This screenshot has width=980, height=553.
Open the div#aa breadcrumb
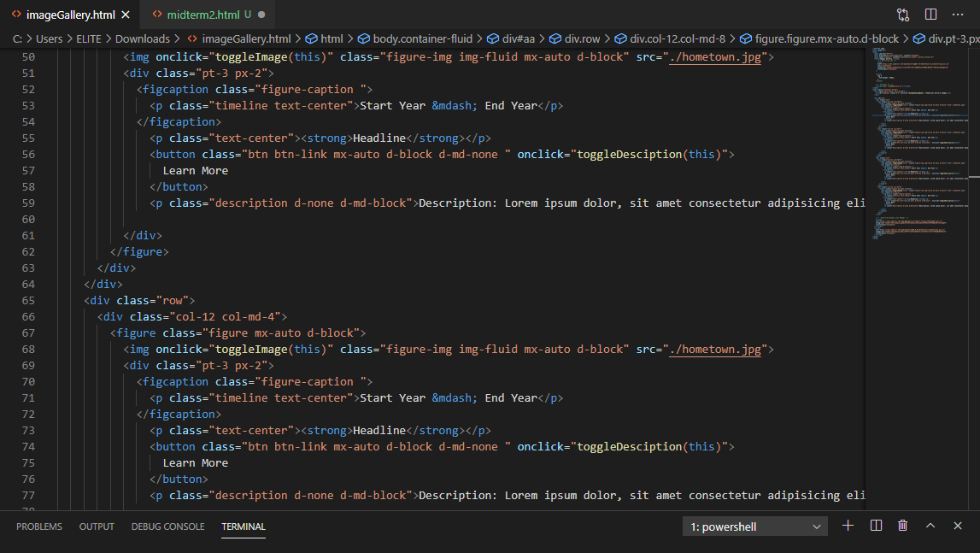coord(519,38)
